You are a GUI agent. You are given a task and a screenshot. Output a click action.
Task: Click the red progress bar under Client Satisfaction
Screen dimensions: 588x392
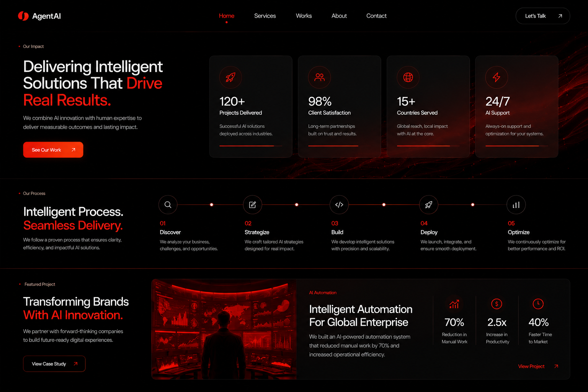(333, 146)
